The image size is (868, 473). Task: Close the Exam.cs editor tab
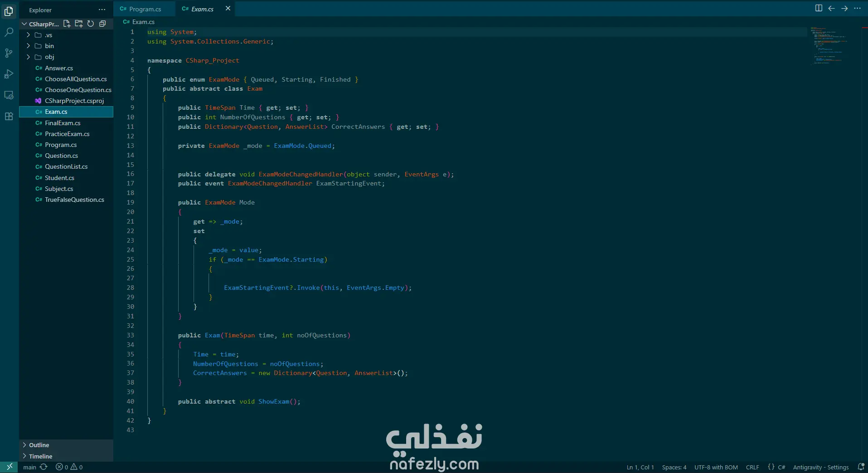[228, 9]
